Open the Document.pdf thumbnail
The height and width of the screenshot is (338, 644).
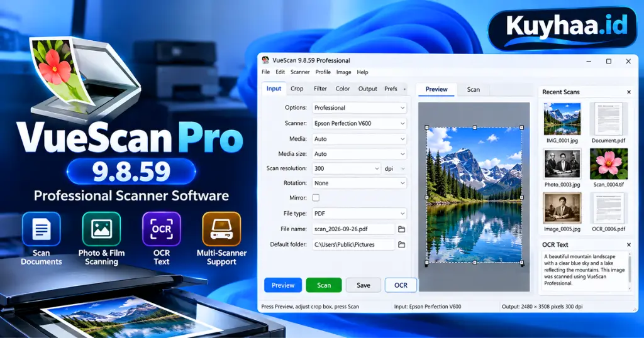click(x=609, y=119)
